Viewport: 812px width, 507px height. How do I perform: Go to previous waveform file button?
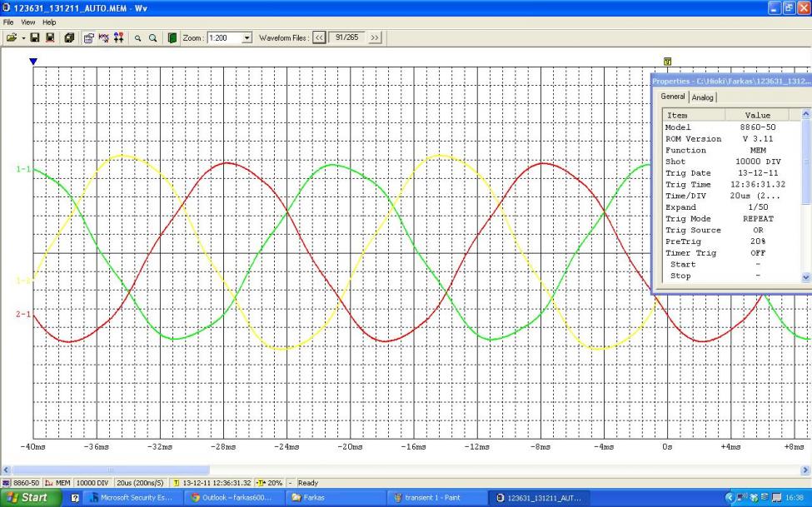point(318,38)
